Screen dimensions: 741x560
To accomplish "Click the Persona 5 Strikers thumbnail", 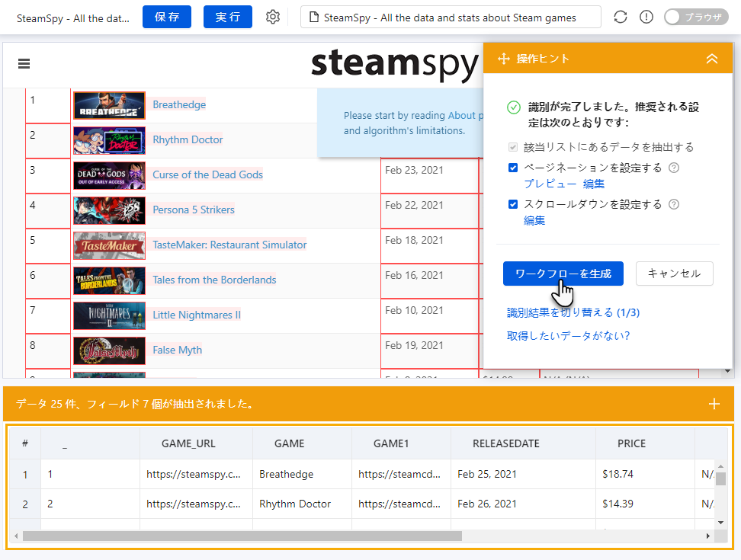I will click(109, 210).
